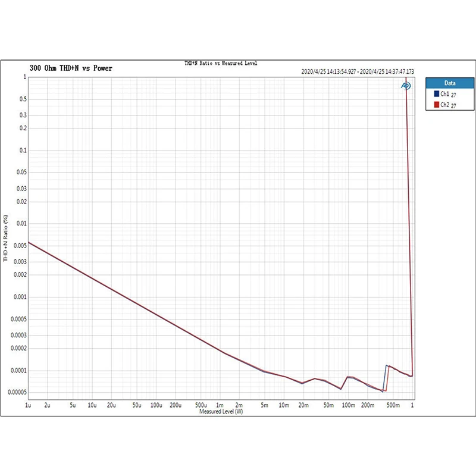Click the 500u x-axis tick label
The width and height of the screenshot is (476, 476).
pos(201,405)
